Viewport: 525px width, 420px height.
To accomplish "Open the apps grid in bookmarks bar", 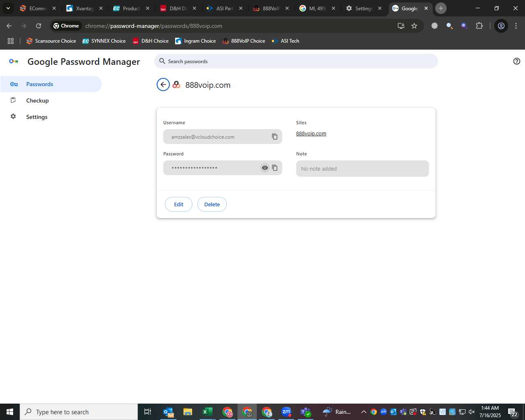I will [11, 41].
